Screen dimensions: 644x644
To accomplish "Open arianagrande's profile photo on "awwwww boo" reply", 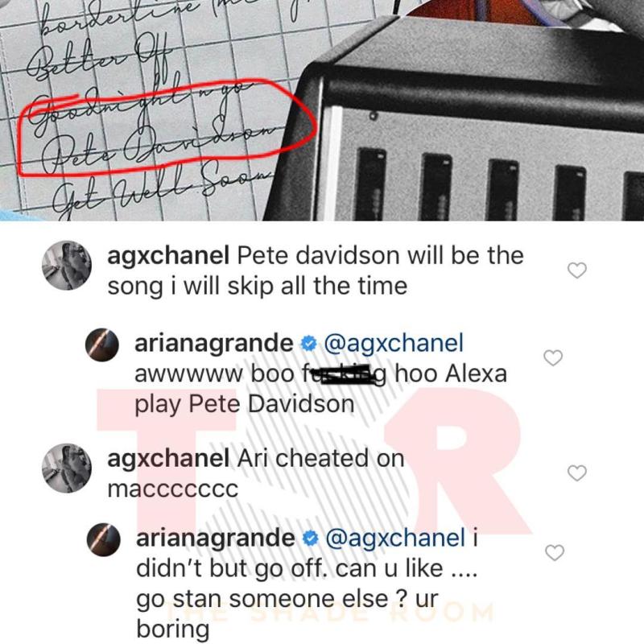I will 102,345.
